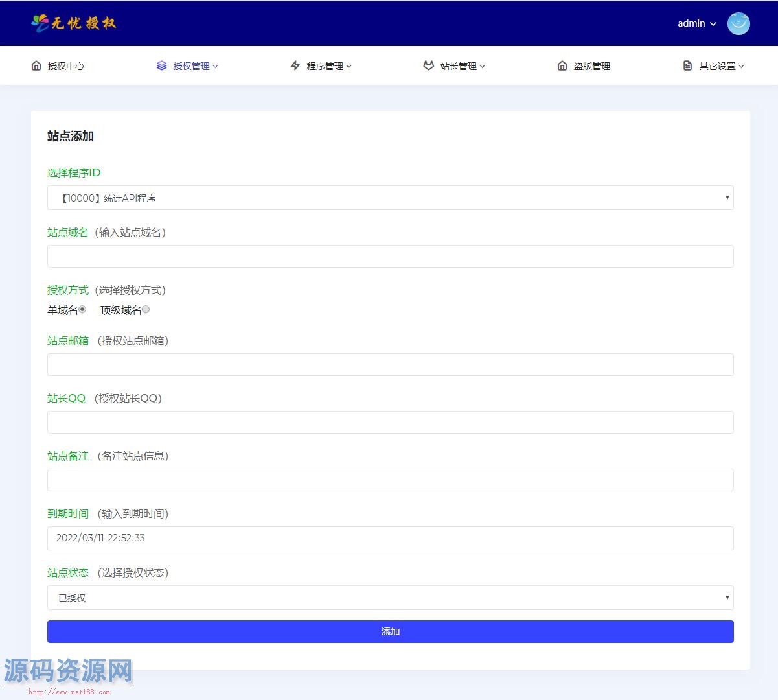
Task: Click the document icon beside 其它设置
Action: pos(688,65)
